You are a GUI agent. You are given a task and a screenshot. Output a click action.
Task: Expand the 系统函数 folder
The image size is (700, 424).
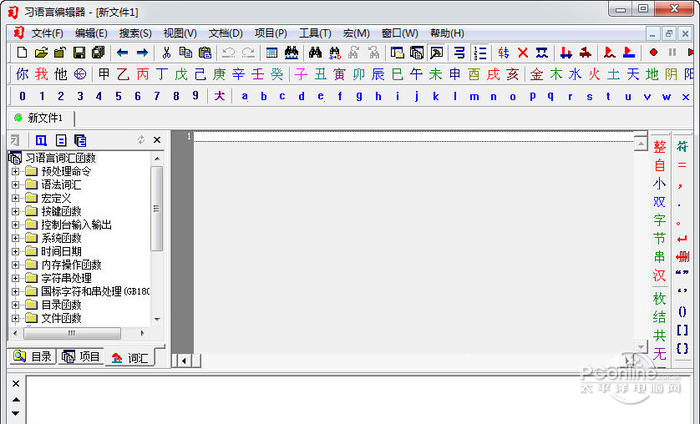(15, 238)
